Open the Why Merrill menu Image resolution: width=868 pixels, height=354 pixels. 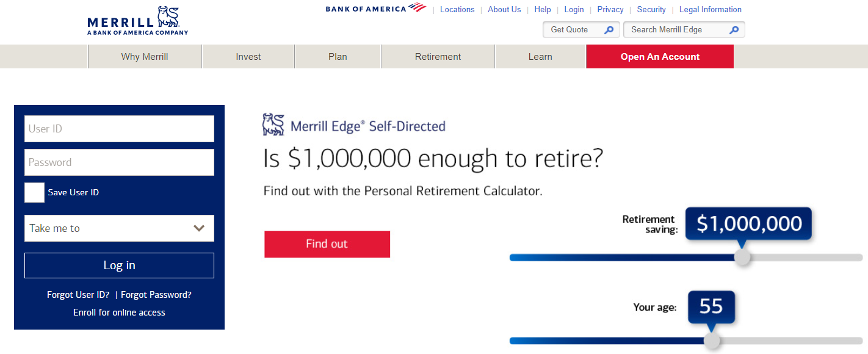145,57
